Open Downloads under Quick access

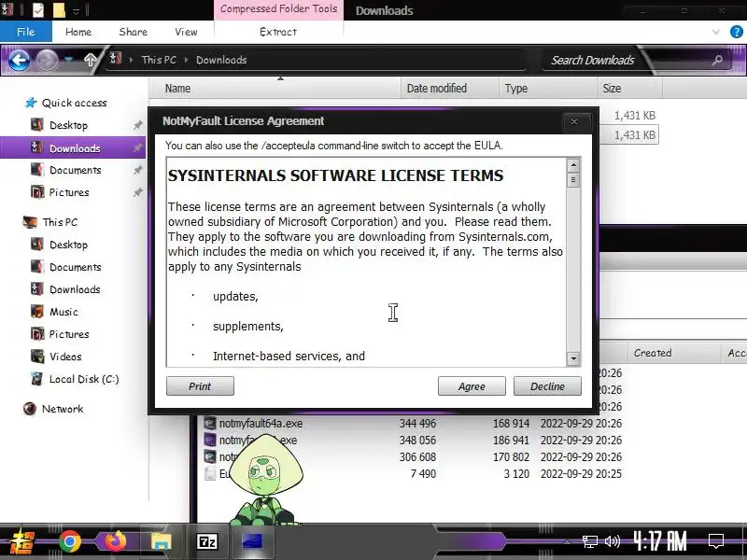(73, 148)
